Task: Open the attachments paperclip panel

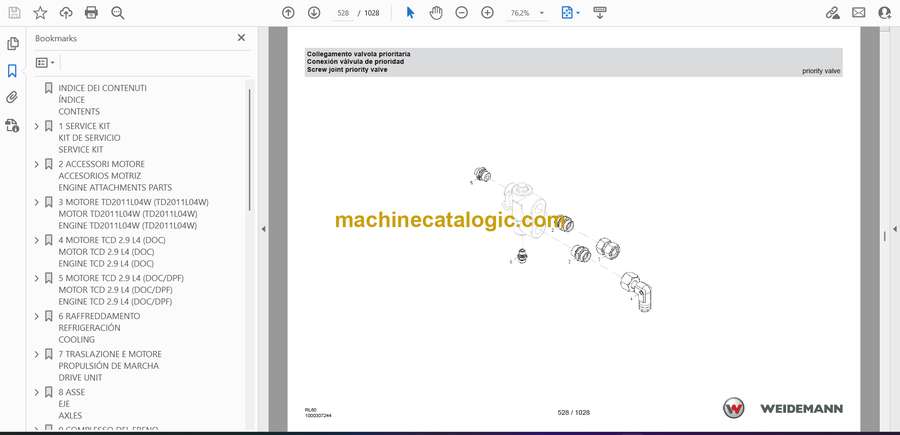Action: click(12, 98)
